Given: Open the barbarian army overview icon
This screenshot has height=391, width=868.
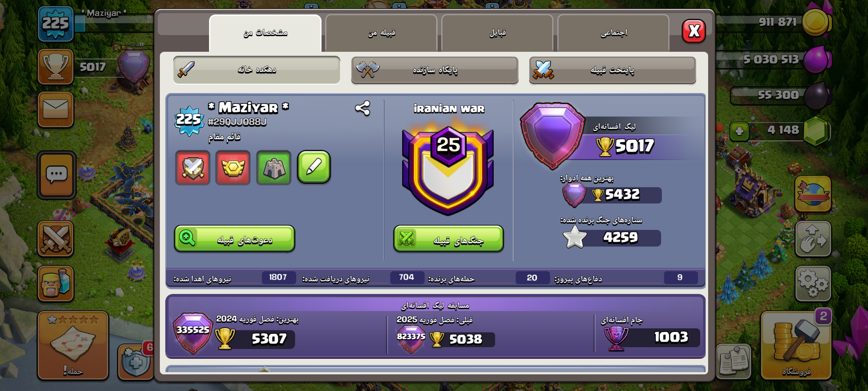Looking at the screenshot, I should (x=56, y=284).
